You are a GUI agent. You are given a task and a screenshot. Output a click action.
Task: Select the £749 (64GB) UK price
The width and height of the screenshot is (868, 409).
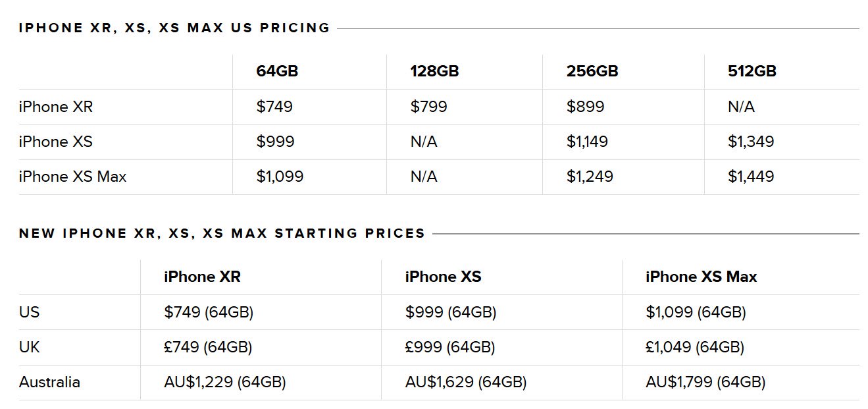[x=208, y=347]
